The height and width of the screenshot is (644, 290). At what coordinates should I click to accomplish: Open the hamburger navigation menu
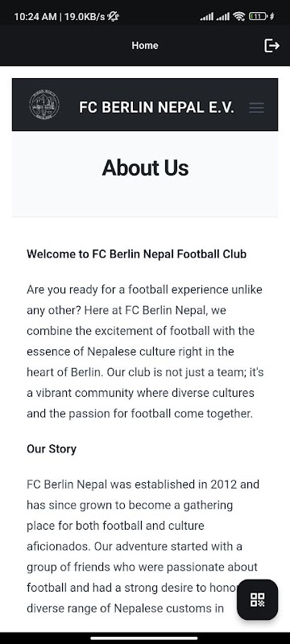pyautogui.click(x=256, y=108)
